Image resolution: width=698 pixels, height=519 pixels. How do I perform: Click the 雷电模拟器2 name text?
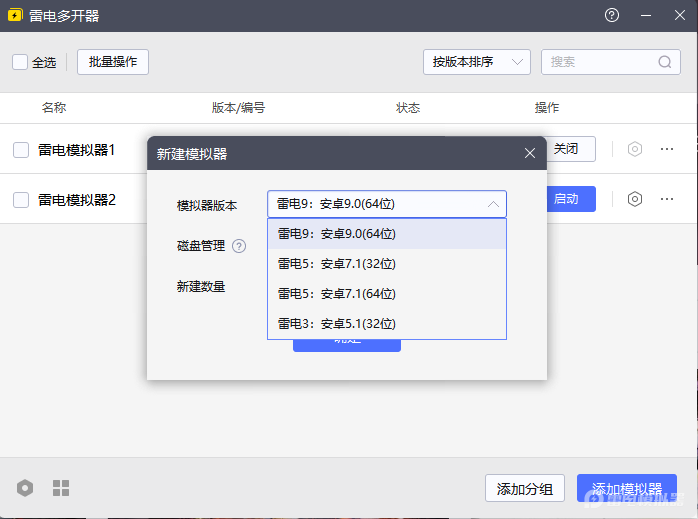pos(77,200)
